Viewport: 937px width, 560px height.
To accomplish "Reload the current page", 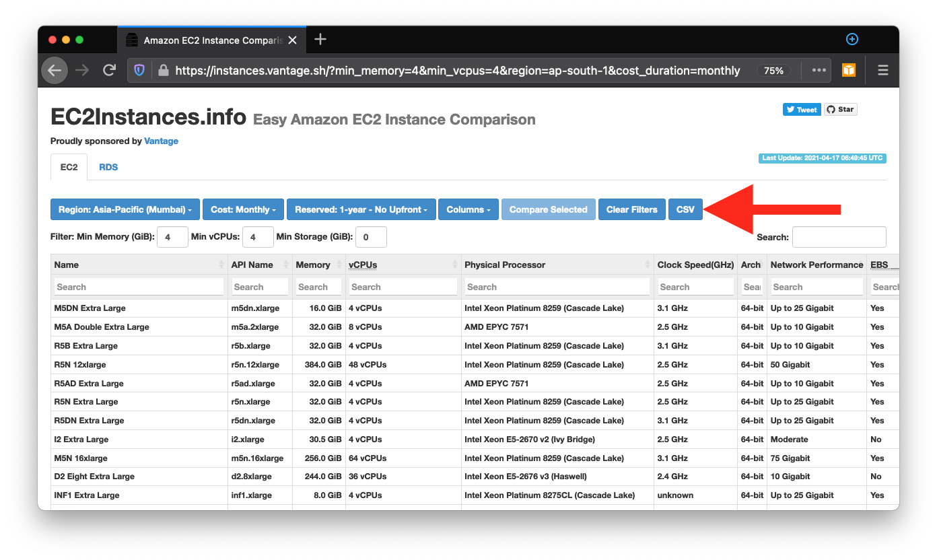I will tap(109, 70).
